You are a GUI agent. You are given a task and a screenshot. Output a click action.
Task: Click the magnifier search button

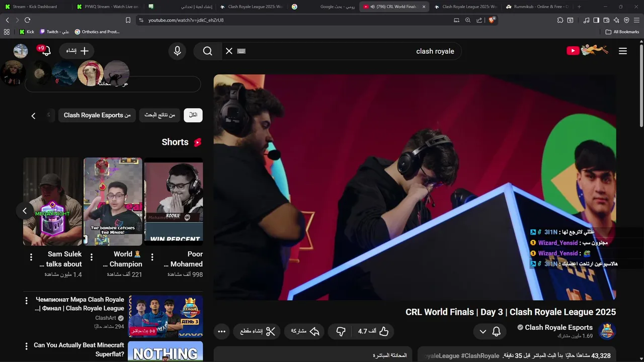click(208, 51)
